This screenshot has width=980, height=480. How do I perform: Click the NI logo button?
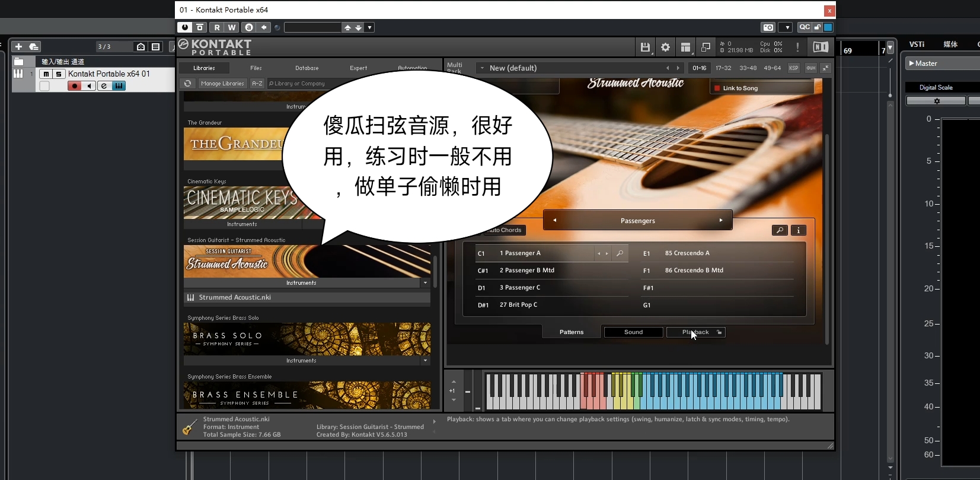tap(821, 47)
